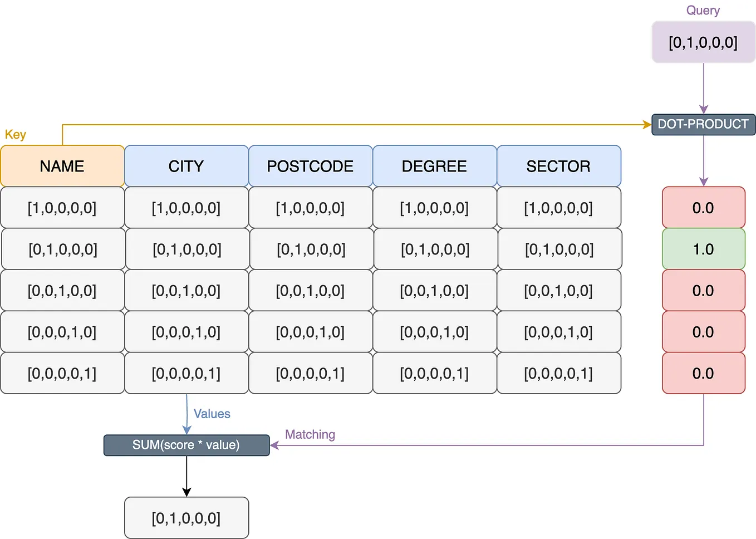Expand the CITY column header
The width and height of the screenshot is (756, 539).
tap(186, 166)
